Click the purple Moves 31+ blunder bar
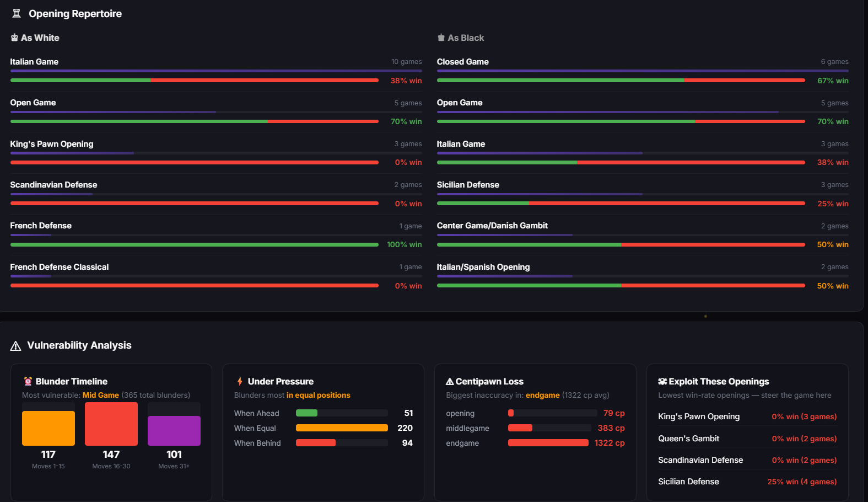 pos(174,430)
